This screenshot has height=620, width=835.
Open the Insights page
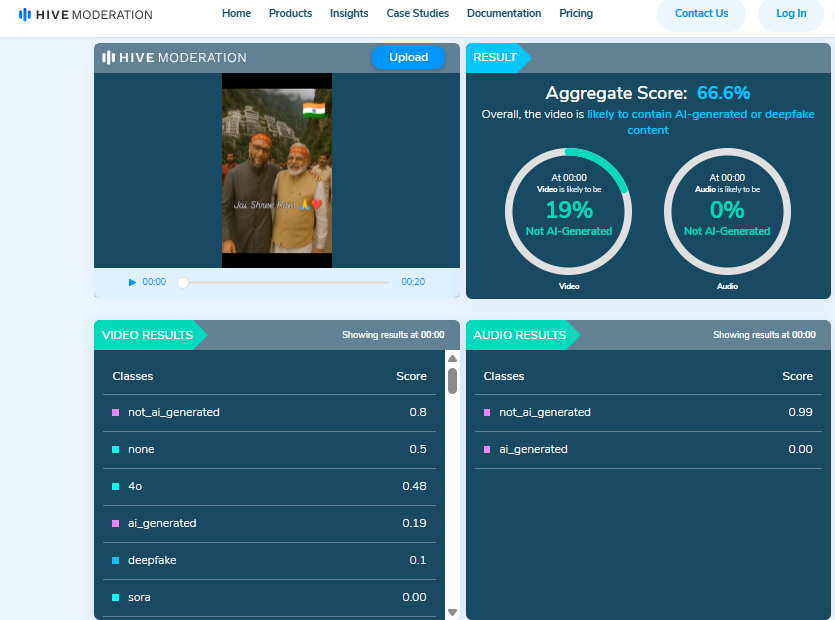pyautogui.click(x=349, y=13)
